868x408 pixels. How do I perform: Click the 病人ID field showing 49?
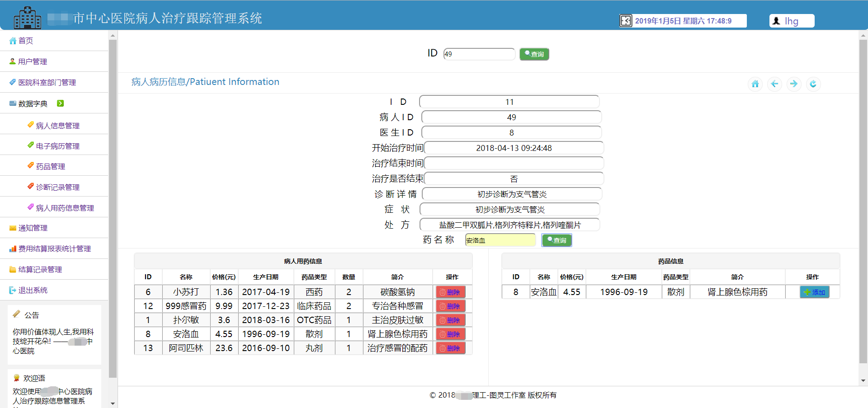511,117
